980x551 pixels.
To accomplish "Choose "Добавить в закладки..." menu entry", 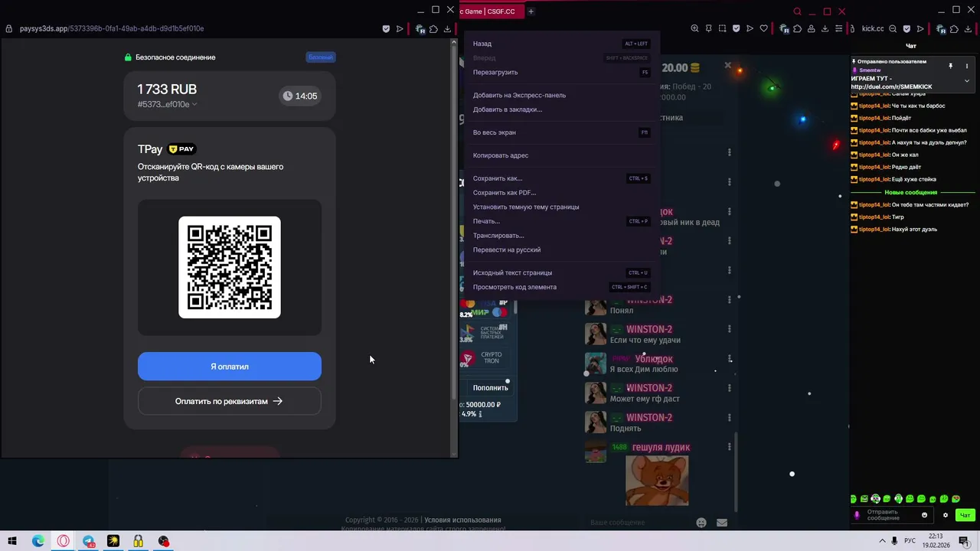I will pos(561,109).
